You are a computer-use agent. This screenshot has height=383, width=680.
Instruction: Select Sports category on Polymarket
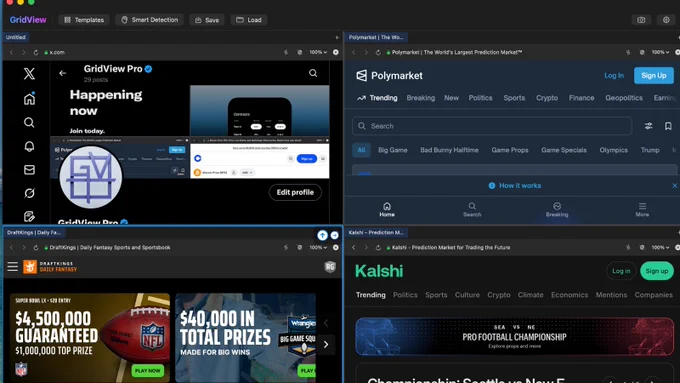click(x=514, y=98)
